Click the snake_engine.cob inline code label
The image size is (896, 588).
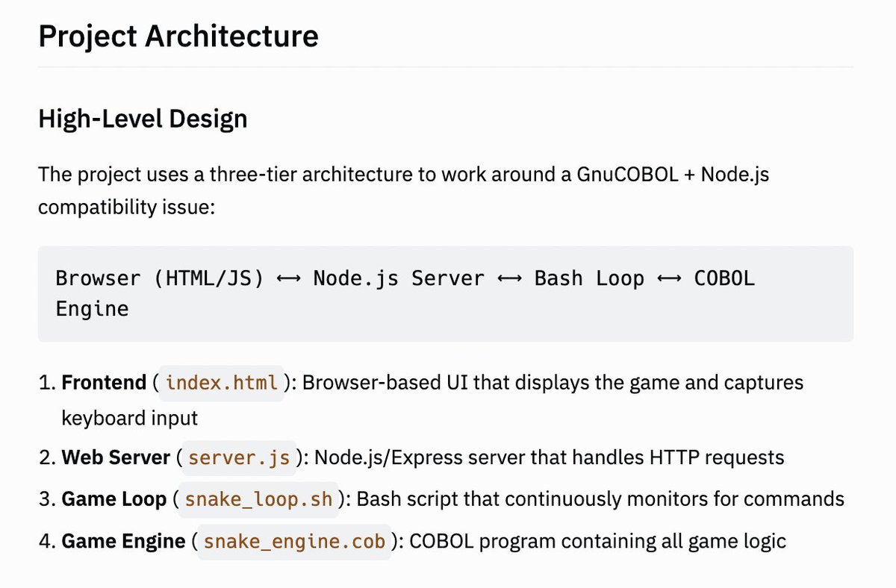click(294, 540)
